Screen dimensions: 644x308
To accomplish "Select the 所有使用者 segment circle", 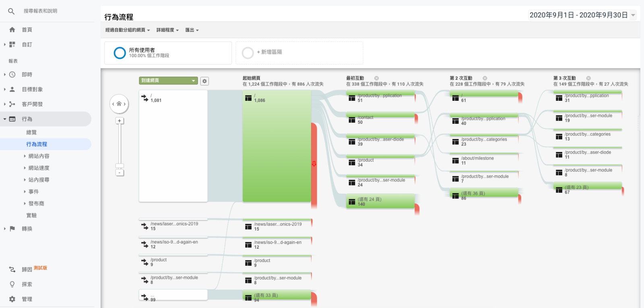I will coord(120,53).
